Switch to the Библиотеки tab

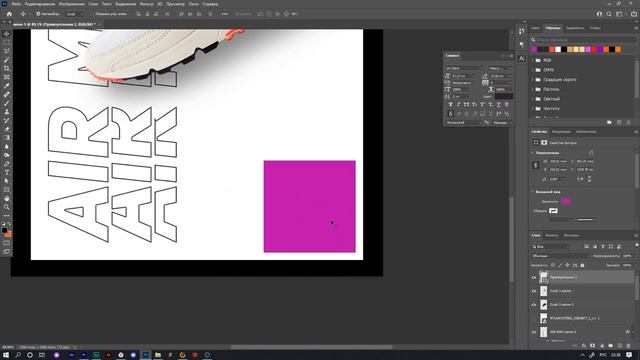(x=586, y=132)
